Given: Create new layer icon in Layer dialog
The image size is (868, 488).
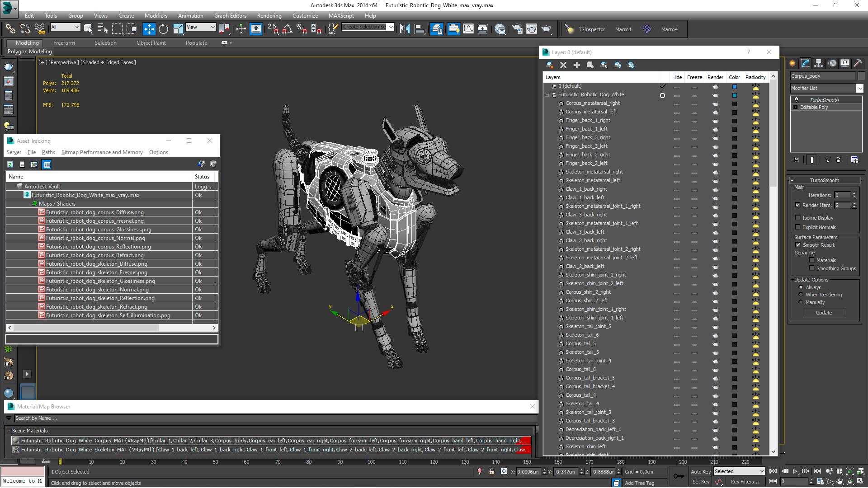Looking at the screenshot, I should tap(550, 65).
